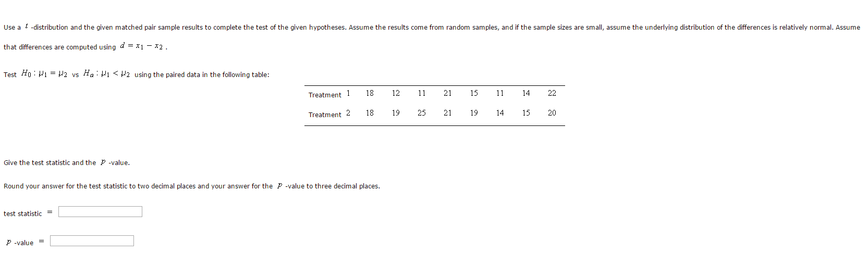
Task: Select the Treatment 2 row label
Action: 329,114
